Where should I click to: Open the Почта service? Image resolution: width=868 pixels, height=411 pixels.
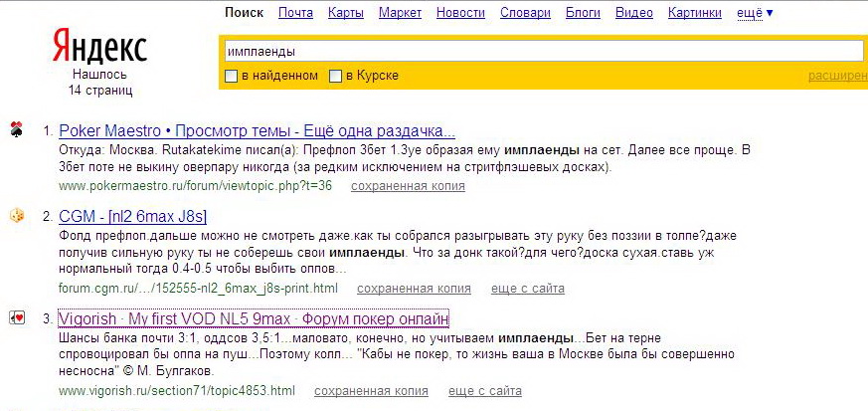click(295, 12)
